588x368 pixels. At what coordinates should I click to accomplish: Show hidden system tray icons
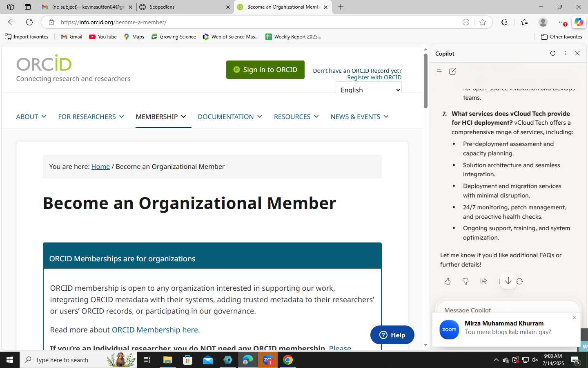[x=496, y=360]
